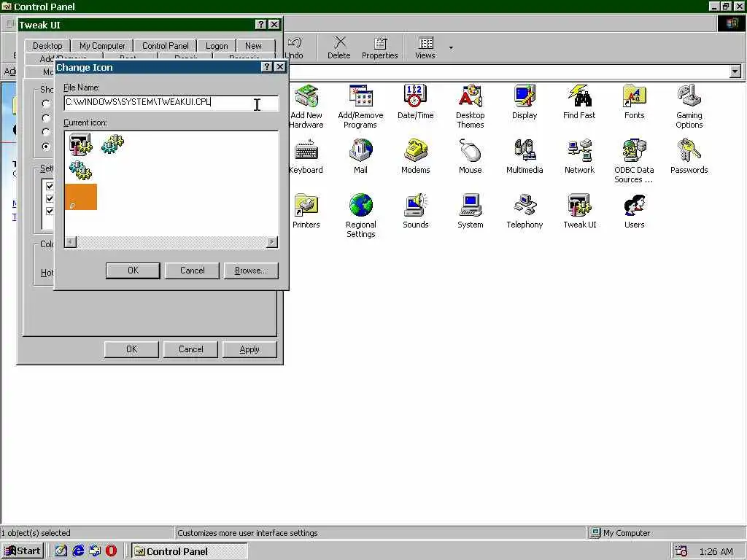Image resolution: width=747 pixels, height=560 pixels.
Task: Open the Display applet
Action: [x=525, y=101]
